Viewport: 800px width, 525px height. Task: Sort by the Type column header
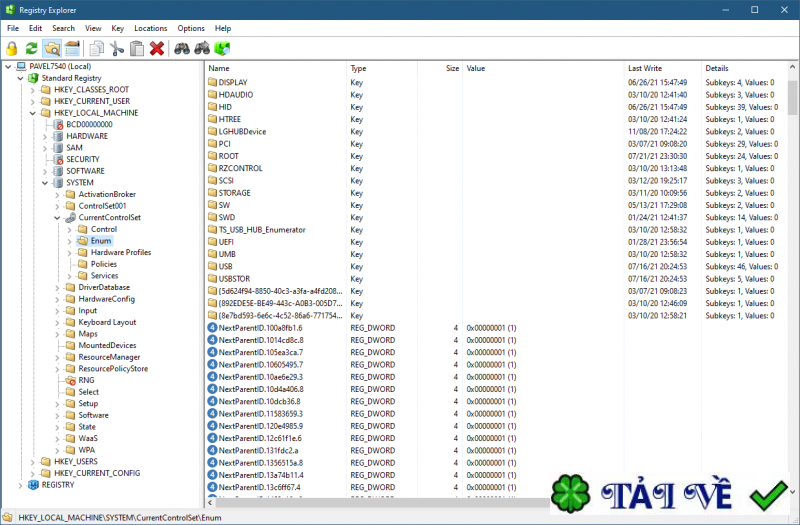coord(382,68)
